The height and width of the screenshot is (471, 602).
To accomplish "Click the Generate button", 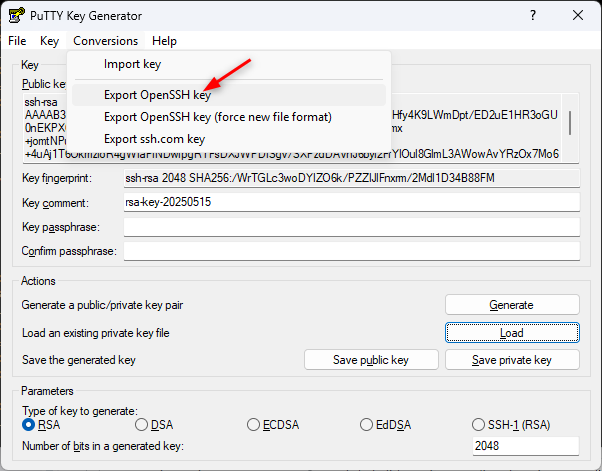I will (x=512, y=305).
